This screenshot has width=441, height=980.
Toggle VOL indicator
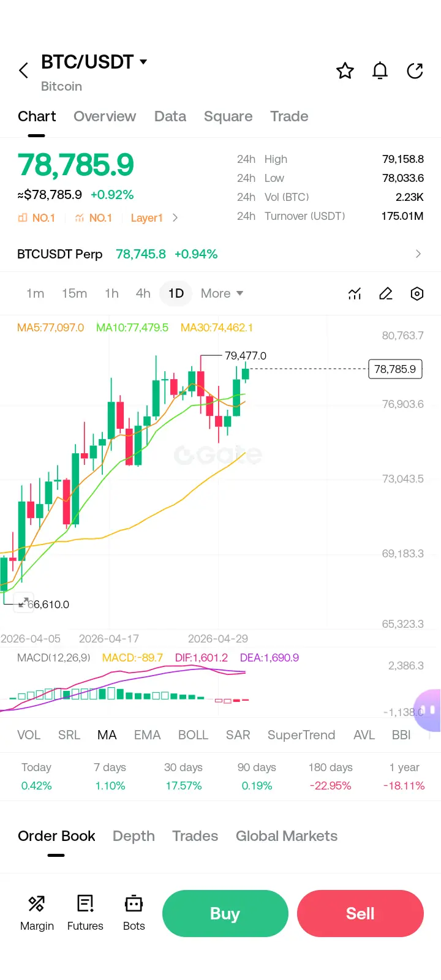coord(29,735)
